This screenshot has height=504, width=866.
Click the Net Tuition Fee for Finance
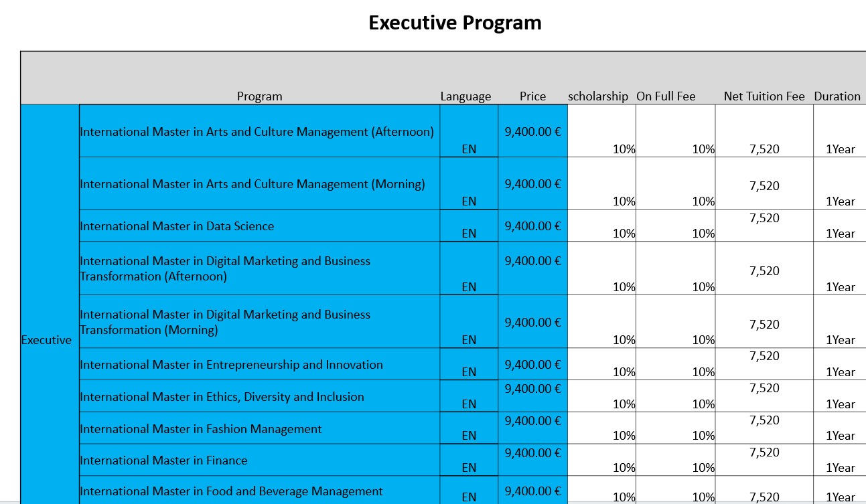pyautogui.click(x=764, y=453)
